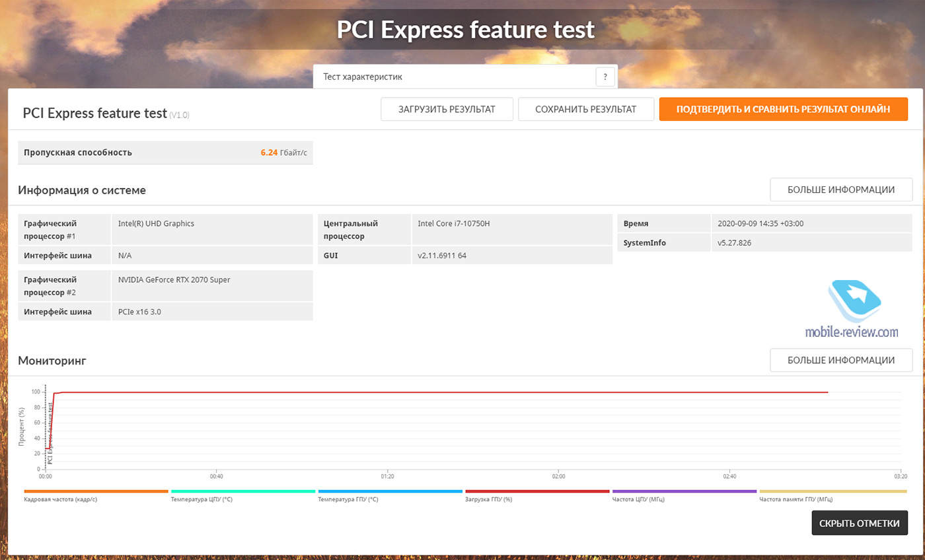Image resolution: width=925 pixels, height=560 pixels.
Task: Click the PCI Express feature test chart marker
Action: pos(50,433)
